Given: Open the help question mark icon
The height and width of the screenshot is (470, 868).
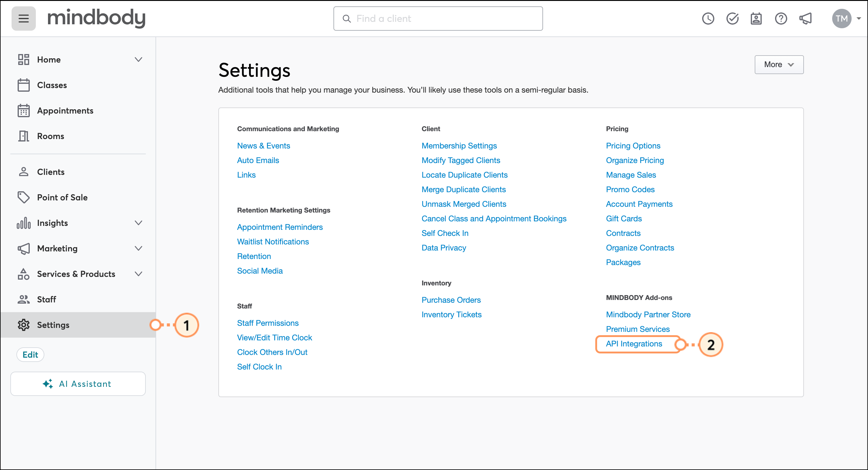Looking at the screenshot, I should coord(781,19).
